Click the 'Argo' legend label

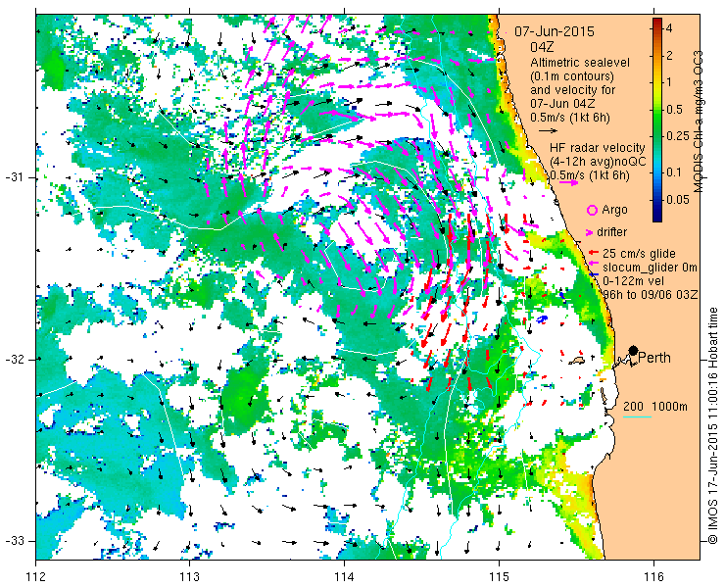coord(614,210)
